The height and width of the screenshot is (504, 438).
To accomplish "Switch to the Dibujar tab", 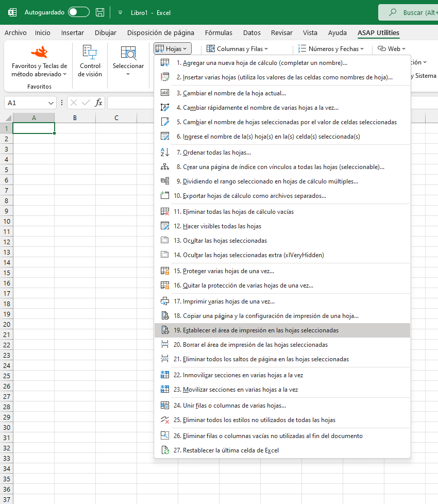I will [106, 33].
